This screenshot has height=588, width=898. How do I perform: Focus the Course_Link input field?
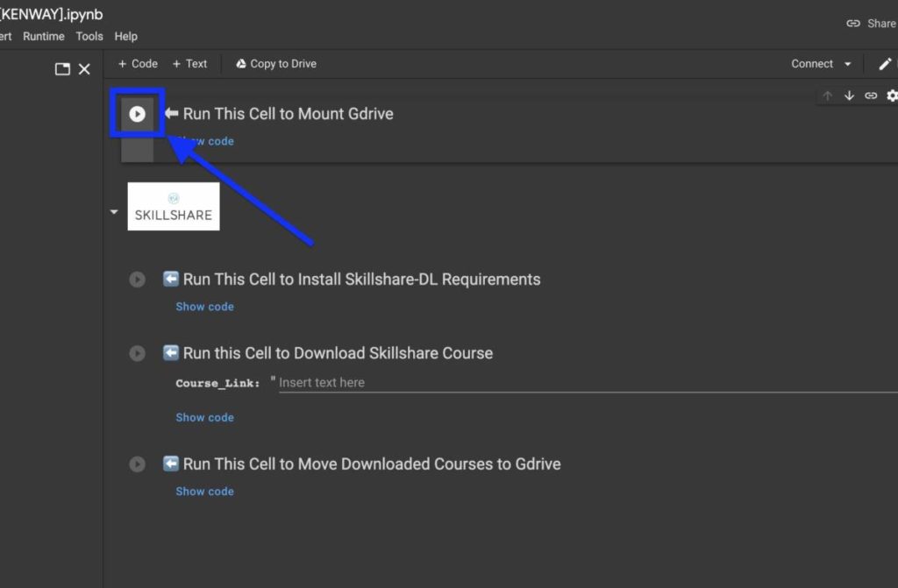[x=588, y=382]
